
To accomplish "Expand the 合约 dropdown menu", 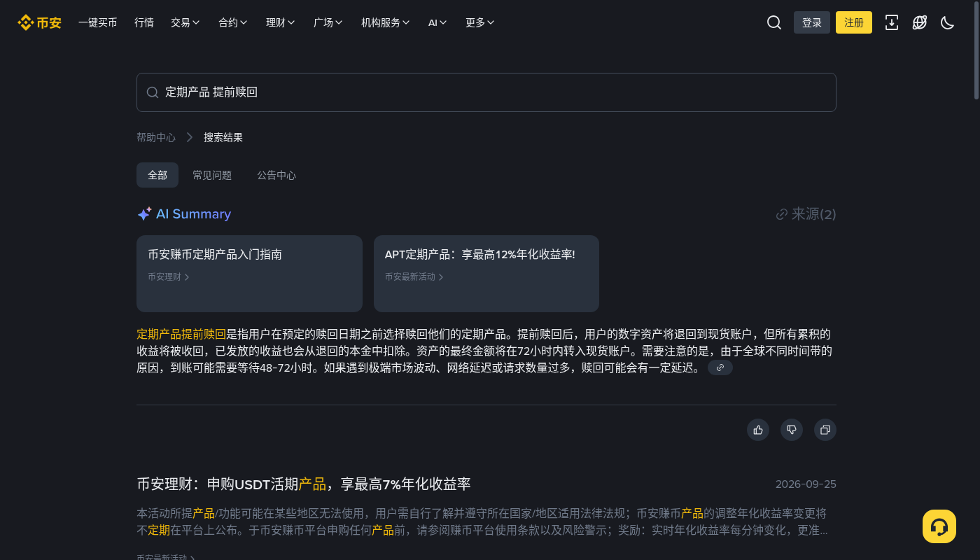I will click(x=233, y=22).
